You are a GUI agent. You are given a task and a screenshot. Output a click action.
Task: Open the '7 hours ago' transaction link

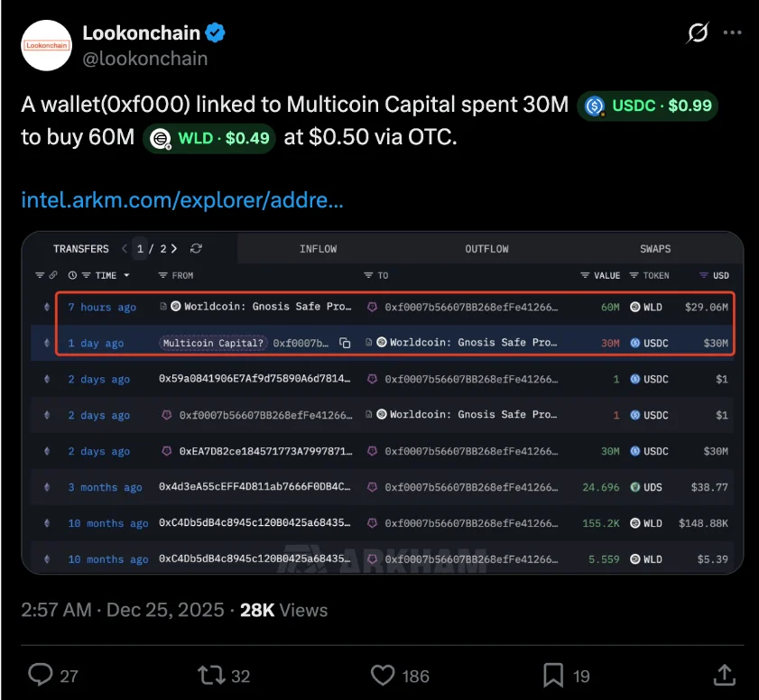coord(102,307)
